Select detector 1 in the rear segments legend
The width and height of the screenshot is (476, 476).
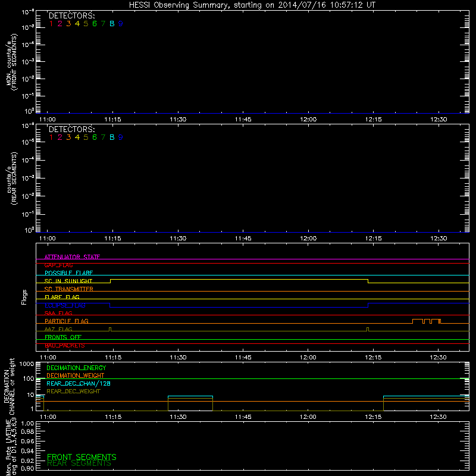pos(51,137)
